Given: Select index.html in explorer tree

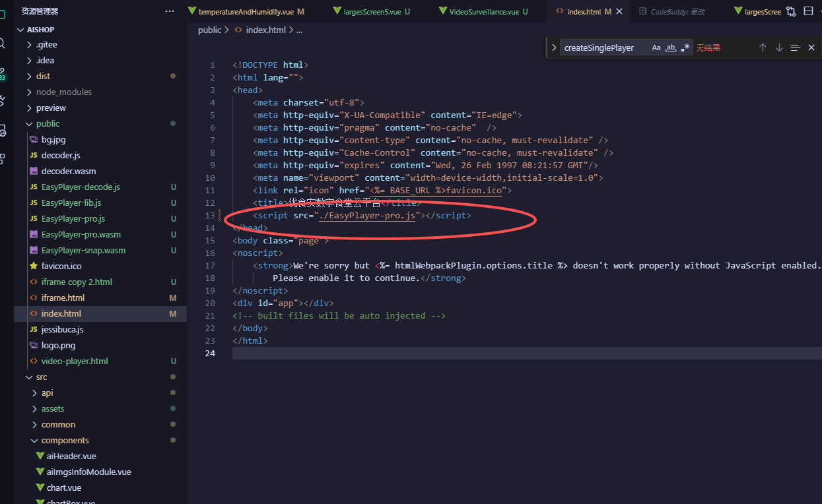Looking at the screenshot, I should [100, 313].
